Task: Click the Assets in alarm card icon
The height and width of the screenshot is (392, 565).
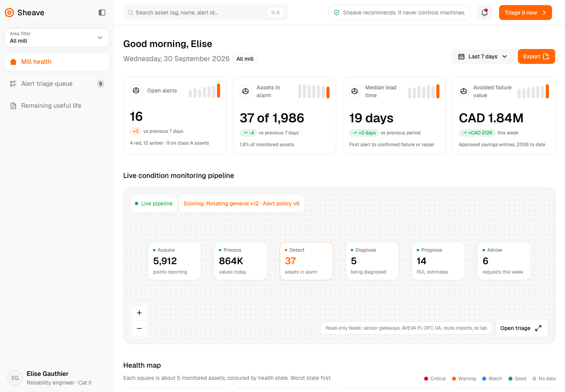Action: pyautogui.click(x=246, y=91)
